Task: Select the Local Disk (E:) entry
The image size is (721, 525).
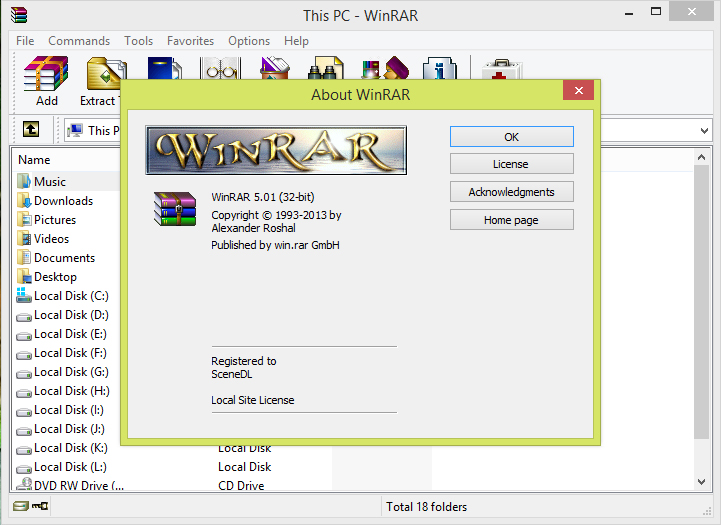Action: 62,334
